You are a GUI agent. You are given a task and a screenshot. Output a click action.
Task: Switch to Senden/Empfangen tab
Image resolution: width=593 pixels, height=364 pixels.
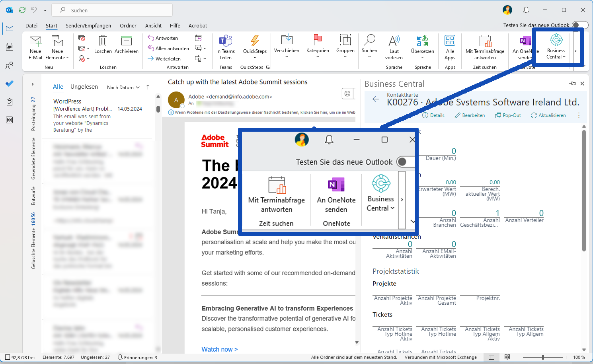tap(88, 25)
